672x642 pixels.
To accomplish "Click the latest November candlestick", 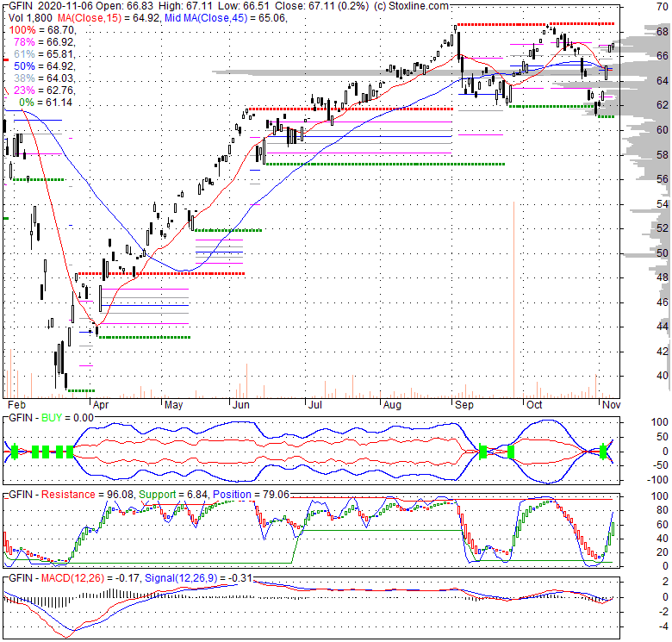I will point(613,46).
